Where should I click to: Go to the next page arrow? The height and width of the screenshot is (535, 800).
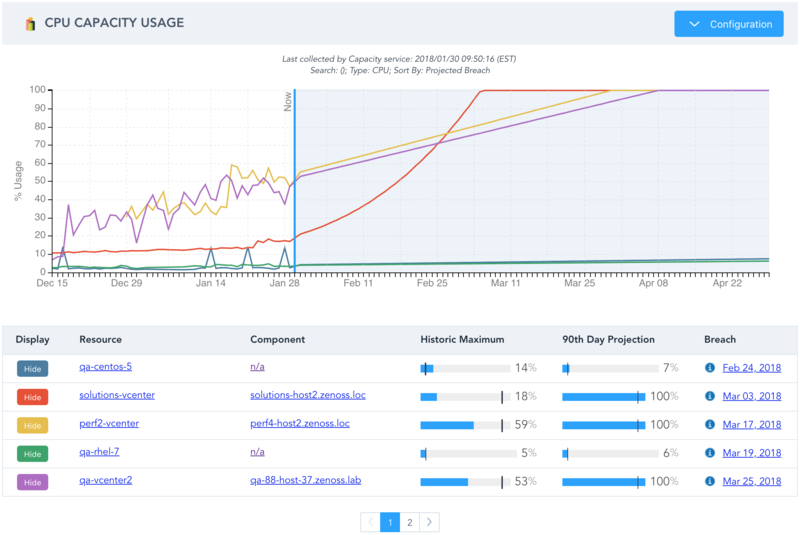click(x=429, y=522)
